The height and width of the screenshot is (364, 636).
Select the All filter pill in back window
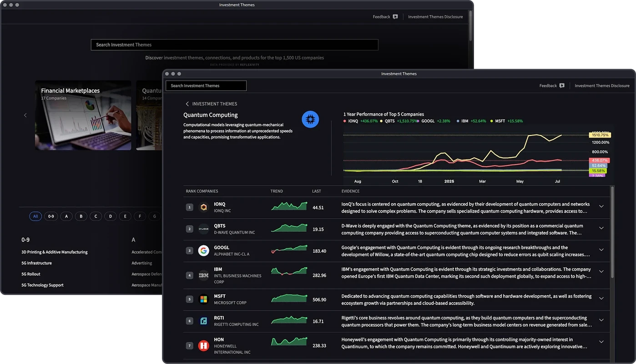[35, 216]
